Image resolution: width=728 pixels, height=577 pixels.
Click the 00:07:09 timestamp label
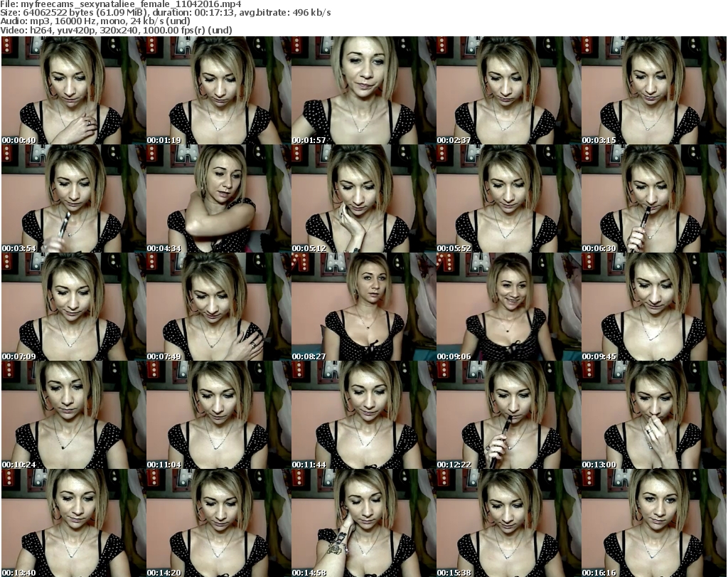click(x=19, y=356)
